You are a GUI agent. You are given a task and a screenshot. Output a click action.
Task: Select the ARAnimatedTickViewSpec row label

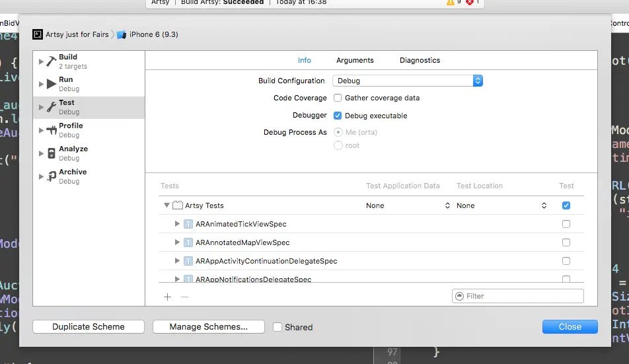[x=241, y=224]
